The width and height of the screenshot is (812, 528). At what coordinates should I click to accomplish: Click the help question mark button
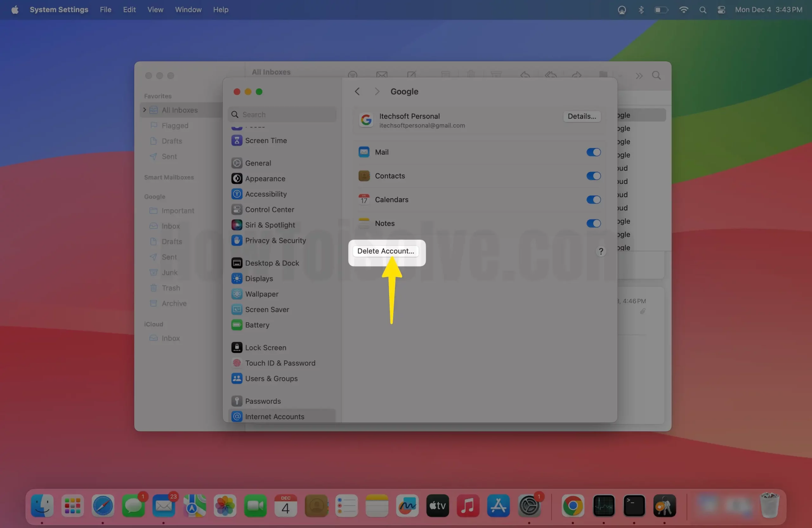coord(601,251)
